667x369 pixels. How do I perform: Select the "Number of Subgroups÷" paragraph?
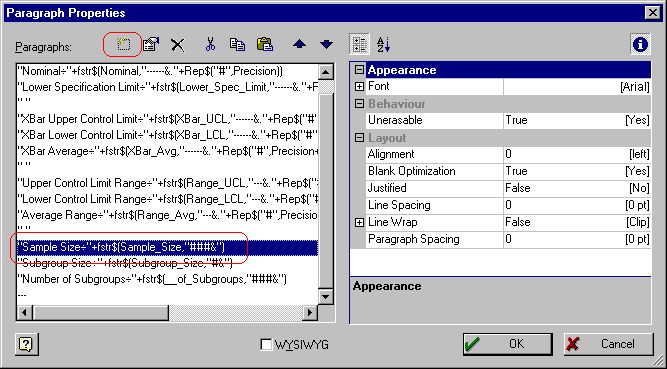(x=168, y=279)
